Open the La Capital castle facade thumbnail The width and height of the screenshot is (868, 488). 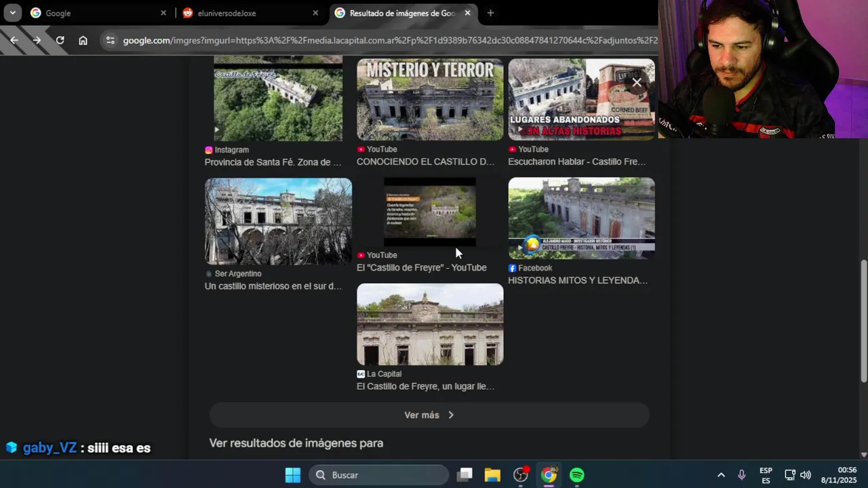coord(430,324)
